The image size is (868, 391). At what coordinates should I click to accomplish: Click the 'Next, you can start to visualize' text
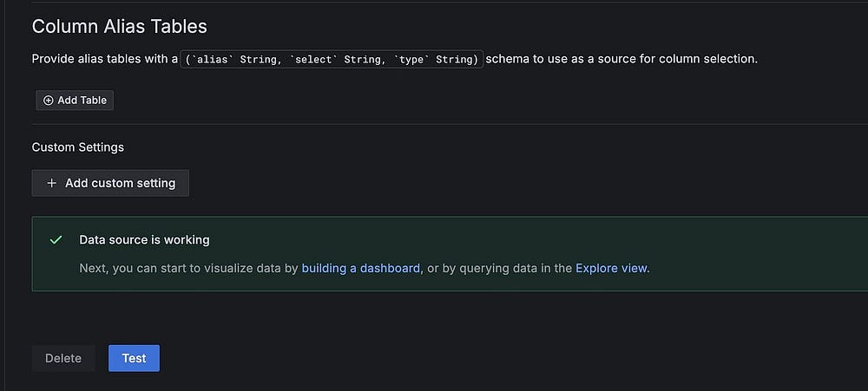coord(188,268)
